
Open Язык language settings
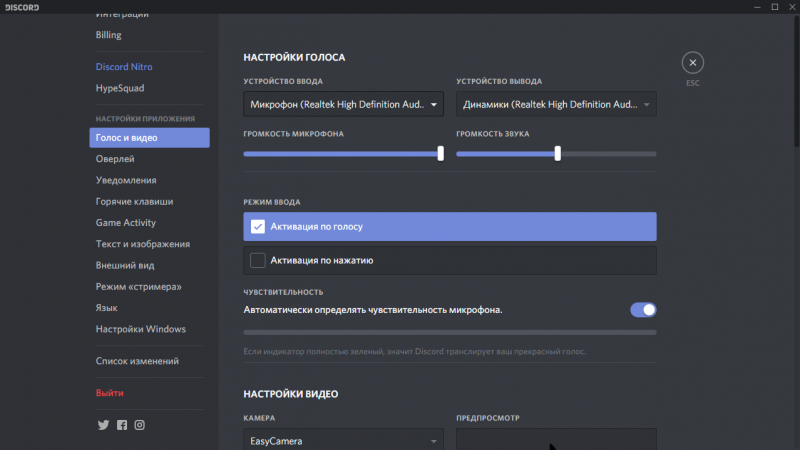point(107,308)
